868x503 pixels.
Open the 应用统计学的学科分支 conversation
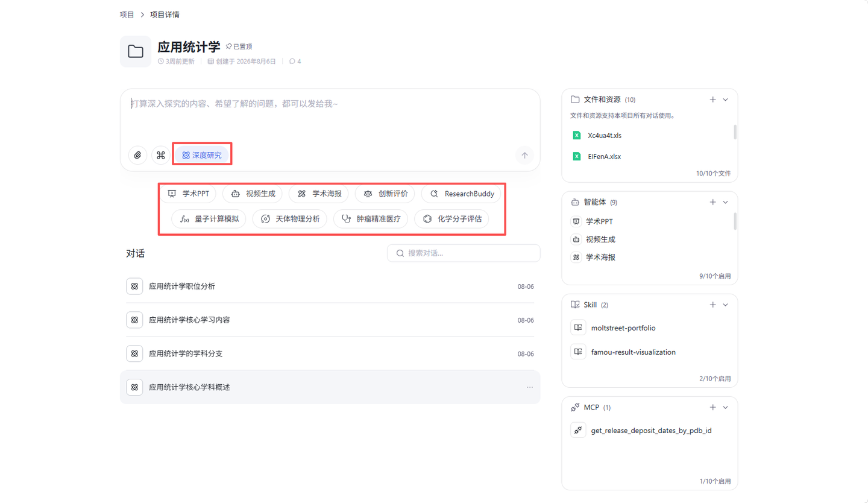[330, 353]
